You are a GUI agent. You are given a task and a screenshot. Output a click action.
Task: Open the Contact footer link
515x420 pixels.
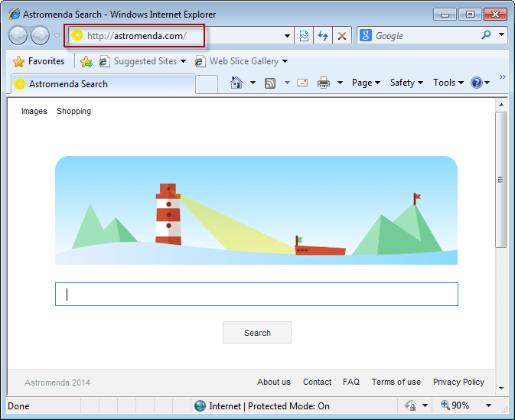pos(318,382)
